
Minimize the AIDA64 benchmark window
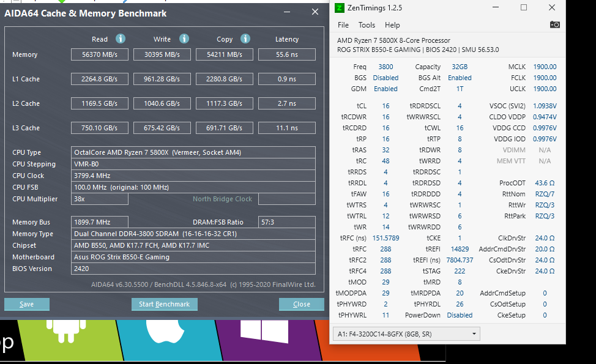(x=287, y=12)
